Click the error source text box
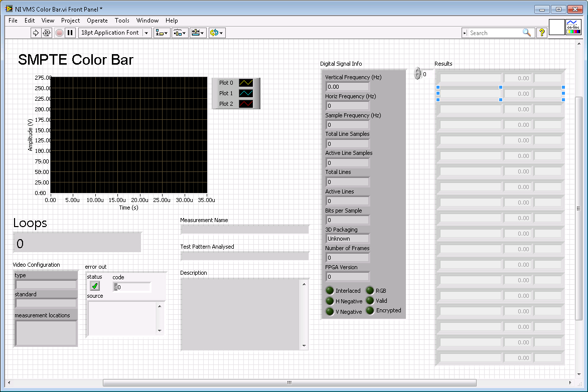The width and height of the screenshot is (588, 392). (x=122, y=318)
